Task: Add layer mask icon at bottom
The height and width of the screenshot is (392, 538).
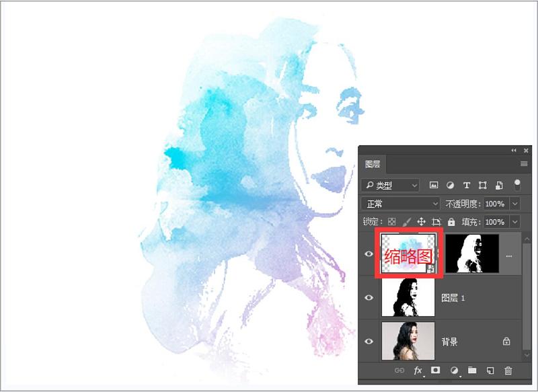Action: 435,370
